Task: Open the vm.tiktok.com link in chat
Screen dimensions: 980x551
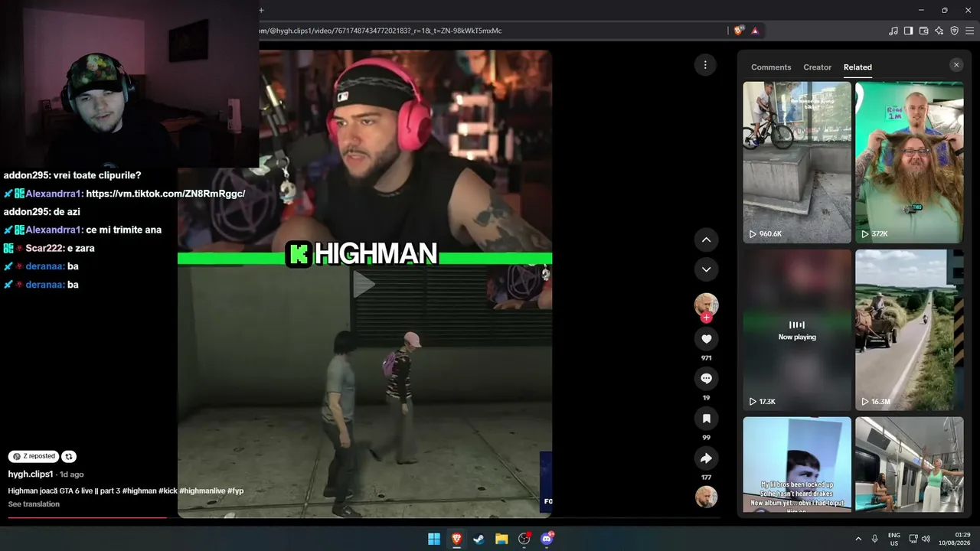Action: (165, 194)
